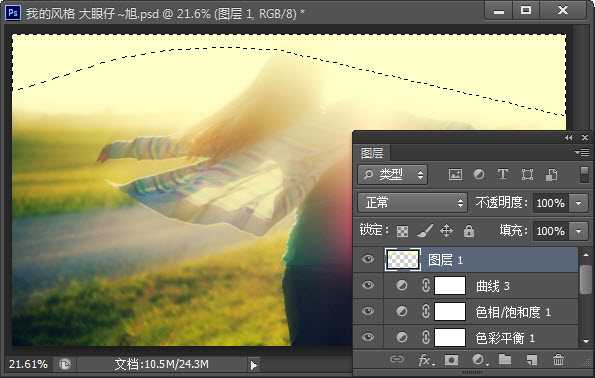
Task: Hide the 色相/饱和度 1 adjustment layer
Action: click(368, 312)
